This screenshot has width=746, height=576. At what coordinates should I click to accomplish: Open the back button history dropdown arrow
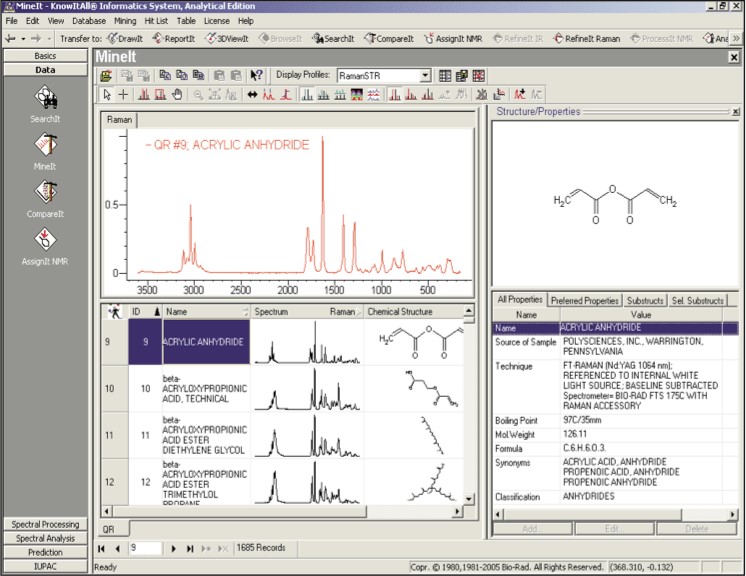coord(23,39)
